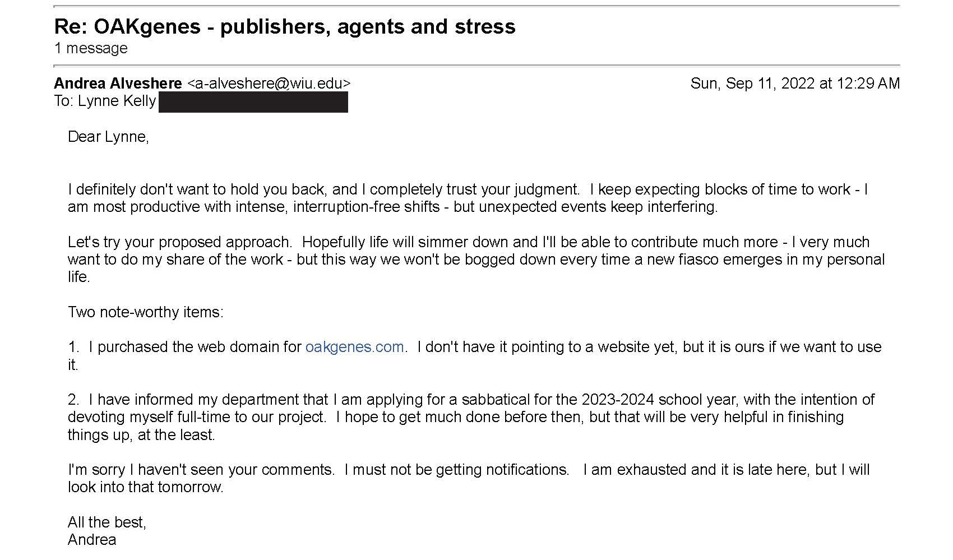Click the 'To: Lynne Kelly' recipient line
This screenshot has width=953, height=560.
tap(105, 101)
